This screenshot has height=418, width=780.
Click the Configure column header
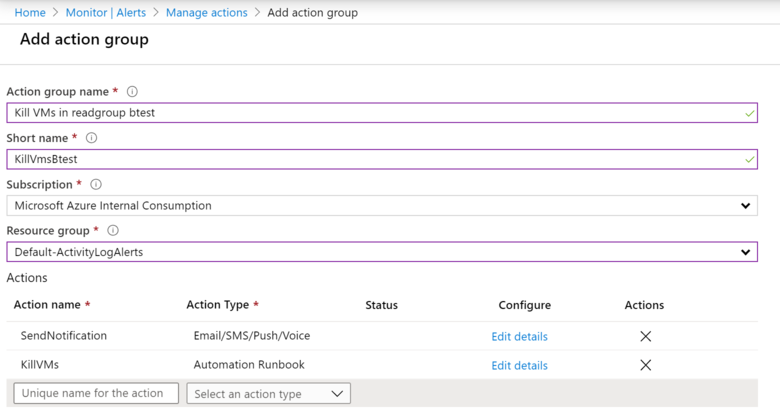pos(524,305)
